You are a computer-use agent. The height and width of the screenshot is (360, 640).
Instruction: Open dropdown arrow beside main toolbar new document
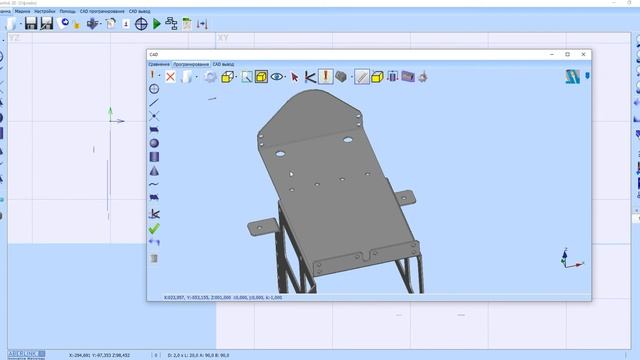(20, 24)
